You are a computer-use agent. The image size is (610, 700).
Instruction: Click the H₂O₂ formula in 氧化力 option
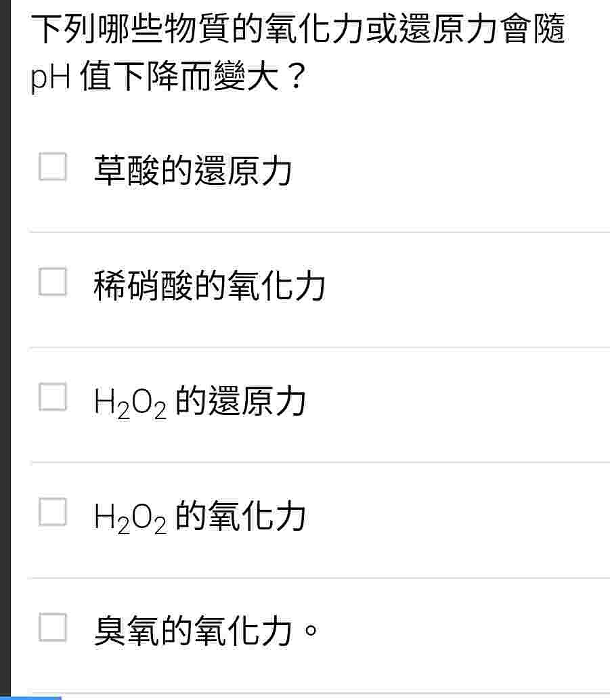(130, 519)
